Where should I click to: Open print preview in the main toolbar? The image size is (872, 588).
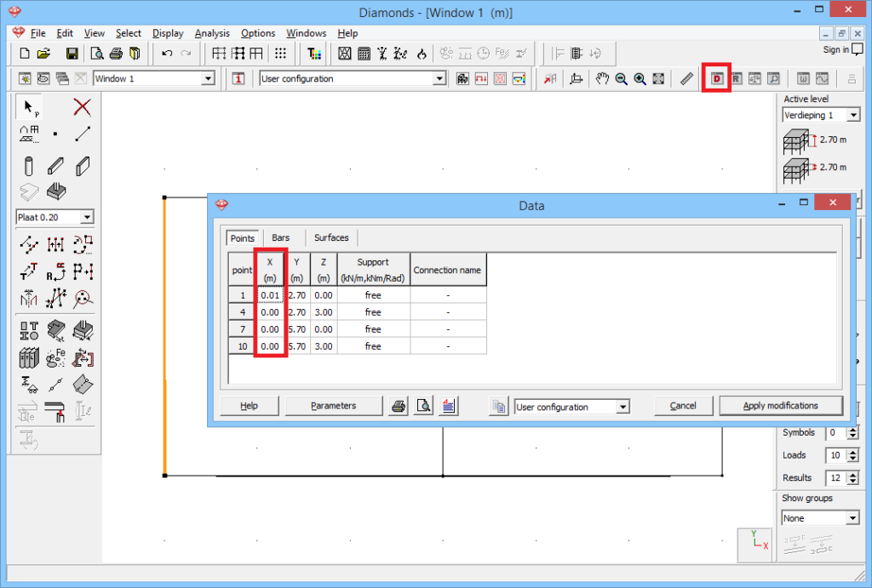97,54
